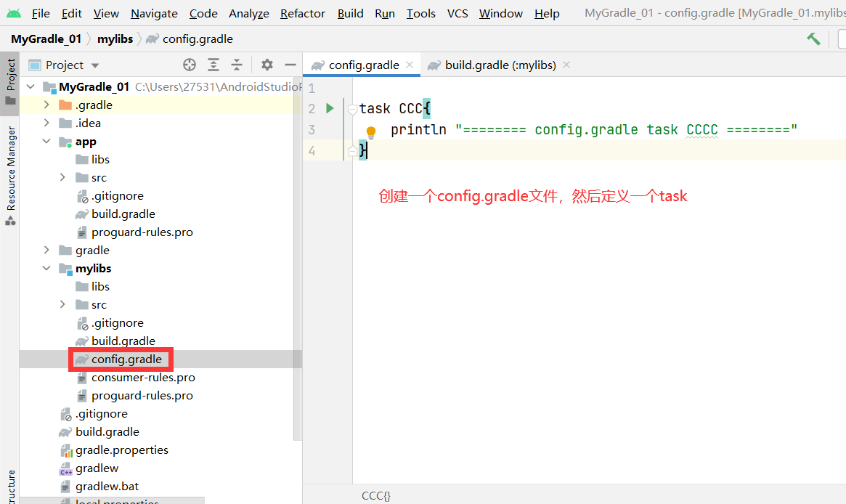846x504 pixels.
Task: Click the Expand All icon
Action: (213, 65)
